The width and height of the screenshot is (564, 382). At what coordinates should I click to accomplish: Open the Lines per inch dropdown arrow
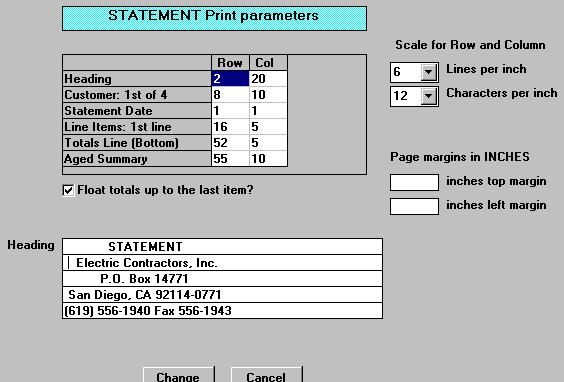[428, 72]
